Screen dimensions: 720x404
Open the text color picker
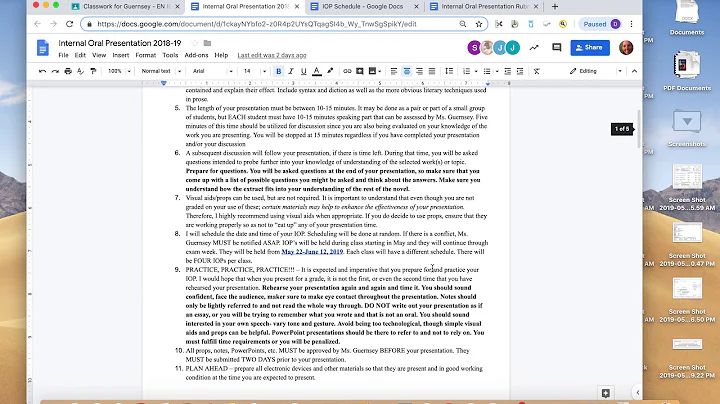click(x=317, y=71)
